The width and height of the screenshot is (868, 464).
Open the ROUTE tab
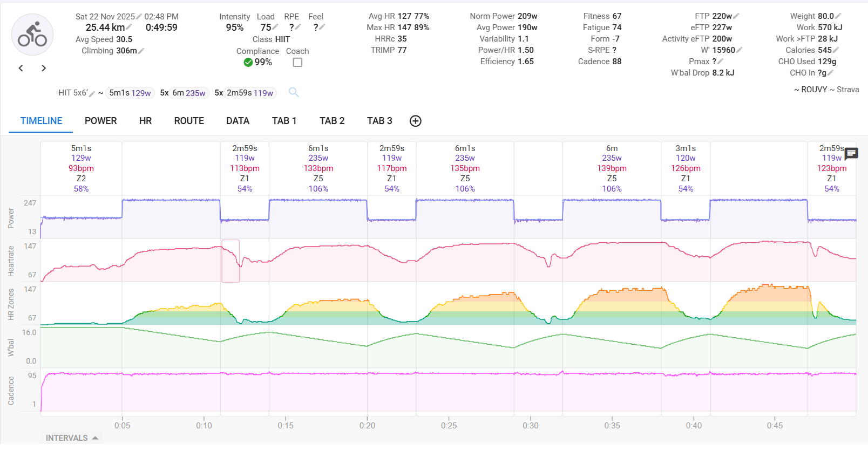189,121
